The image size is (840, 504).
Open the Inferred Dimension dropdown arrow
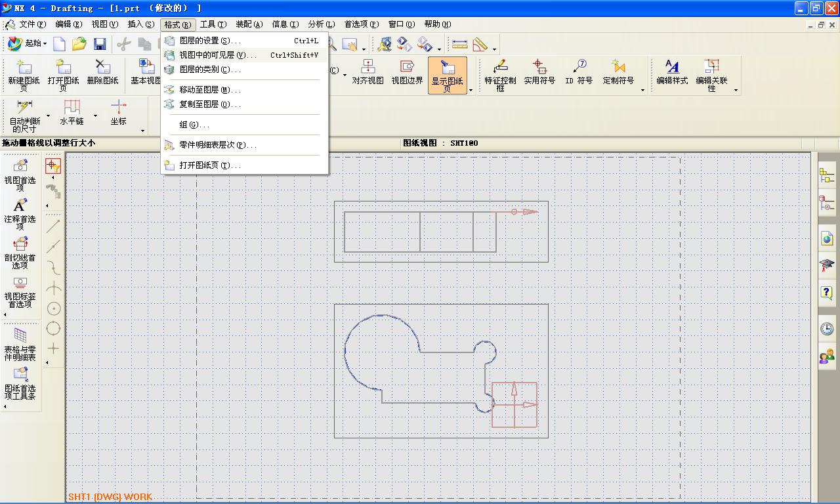pos(48,116)
